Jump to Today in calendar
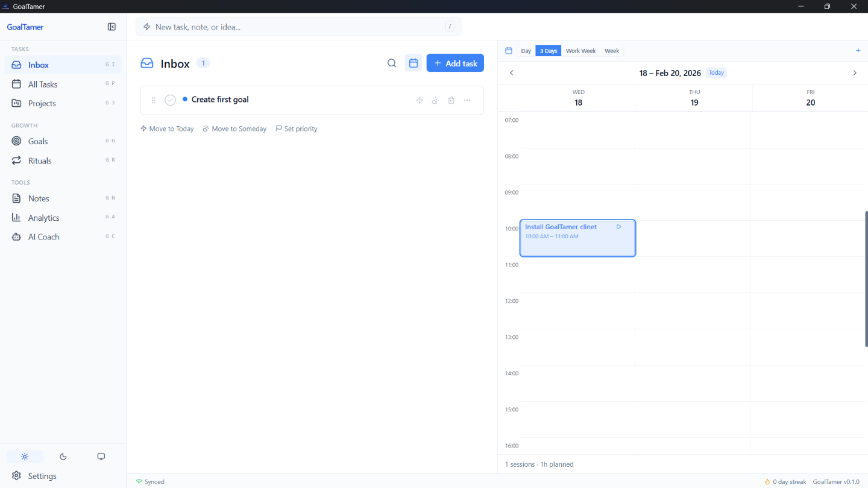The image size is (868, 488). coord(716,72)
